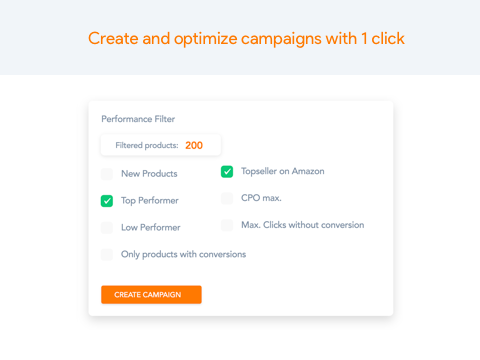Image resolution: width=480 pixels, height=360 pixels.
Task: Toggle the CPO max. checkbox
Action: coord(227,198)
